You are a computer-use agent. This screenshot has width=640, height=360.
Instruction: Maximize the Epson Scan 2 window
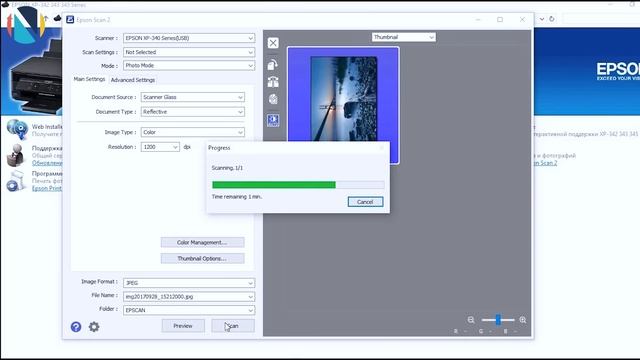click(x=500, y=20)
